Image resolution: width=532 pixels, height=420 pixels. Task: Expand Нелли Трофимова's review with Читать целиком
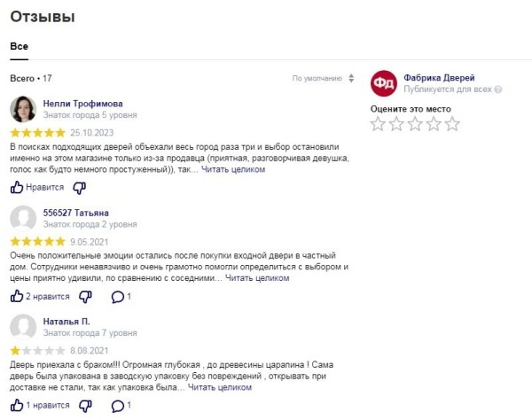coord(233,168)
